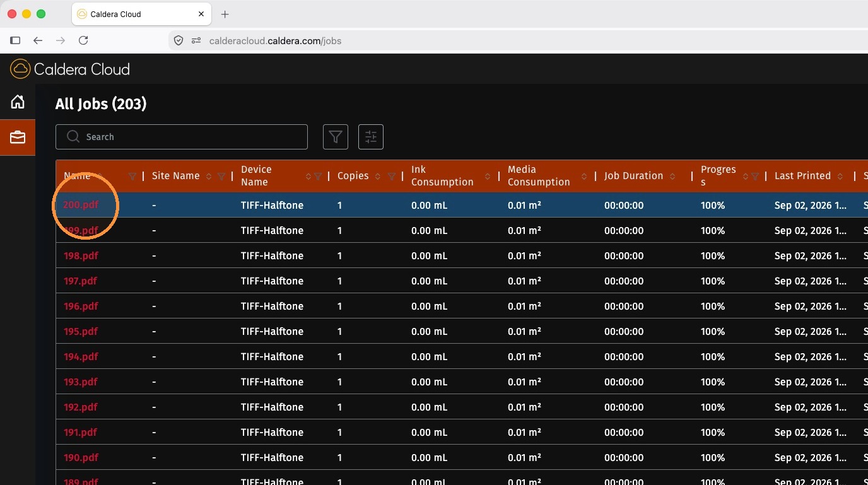
Task: Toggle the browser sidebar panel
Action: 15,40
